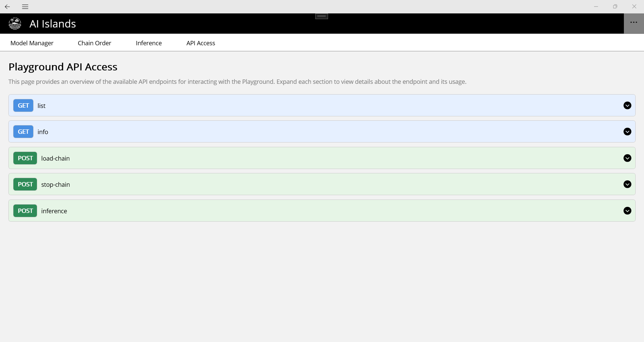Click the 'AI Islands' title text
644x342 pixels.
pyautogui.click(x=53, y=24)
